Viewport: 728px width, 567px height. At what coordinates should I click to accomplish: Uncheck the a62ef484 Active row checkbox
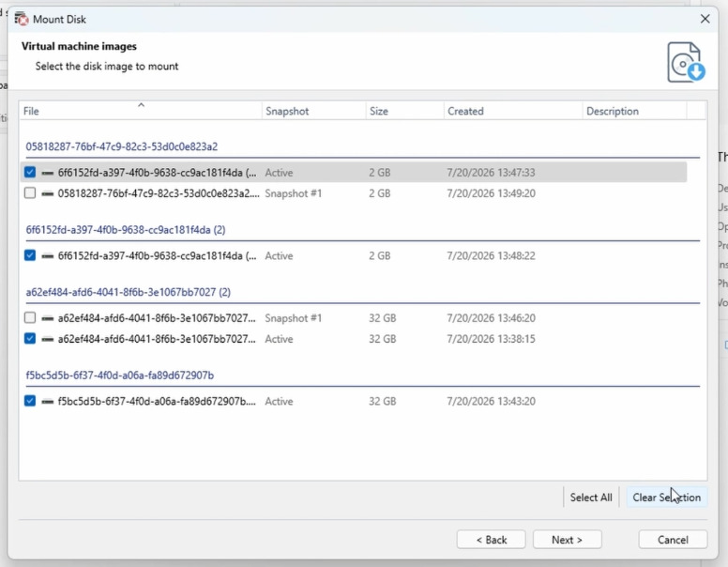point(30,339)
